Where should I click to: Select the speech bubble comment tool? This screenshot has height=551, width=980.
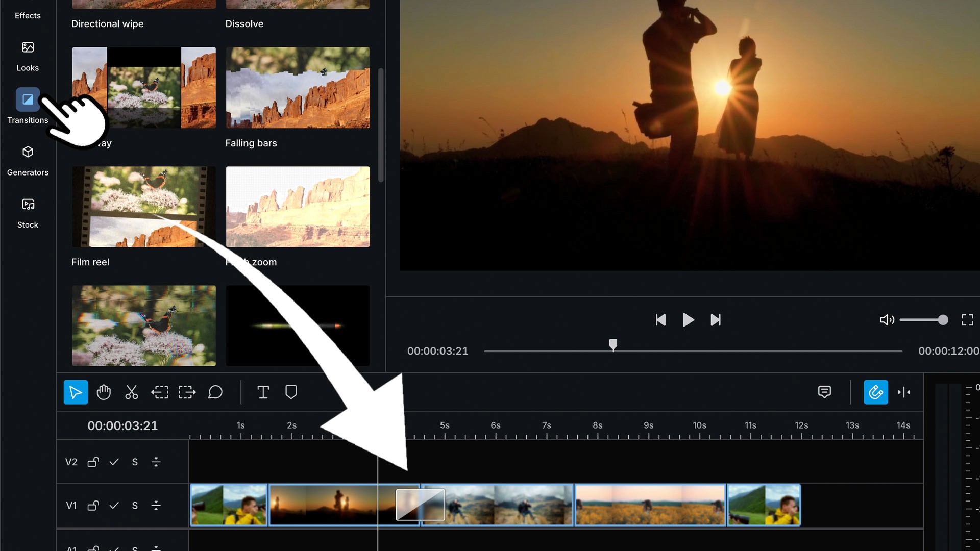215,392
